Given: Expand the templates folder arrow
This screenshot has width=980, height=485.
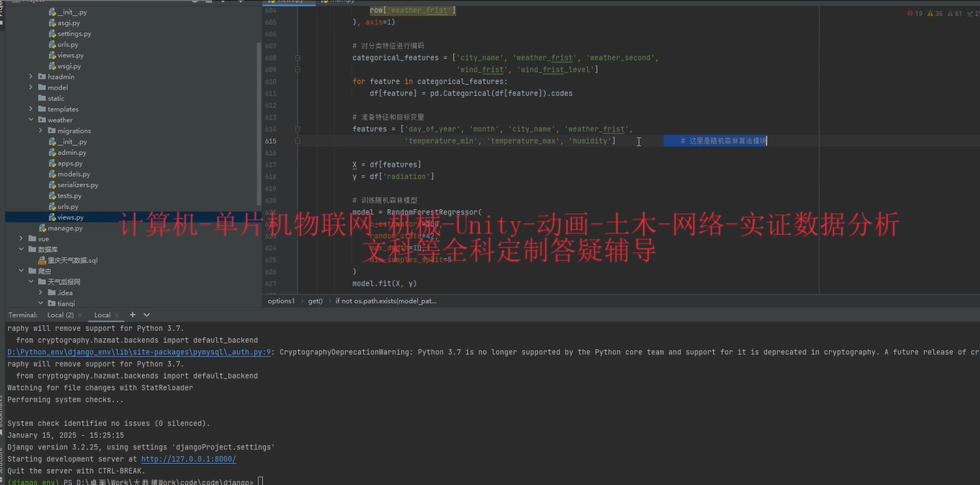Looking at the screenshot, I should pos(31,109).
